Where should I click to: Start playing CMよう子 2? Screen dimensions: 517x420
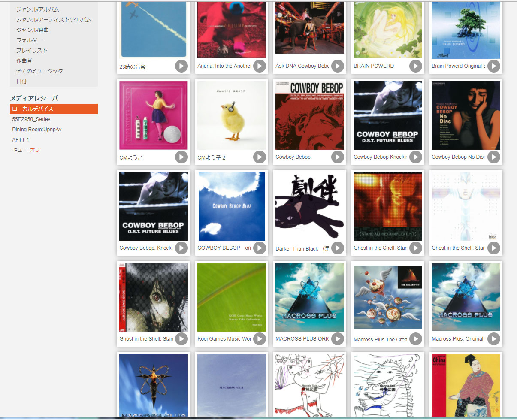tap(260, 157)
